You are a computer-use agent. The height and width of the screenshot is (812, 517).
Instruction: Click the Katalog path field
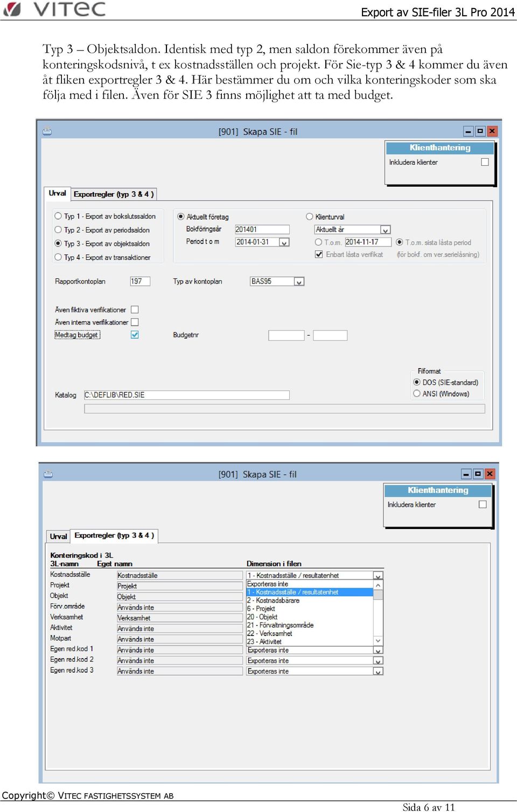(x=187, y=395)
